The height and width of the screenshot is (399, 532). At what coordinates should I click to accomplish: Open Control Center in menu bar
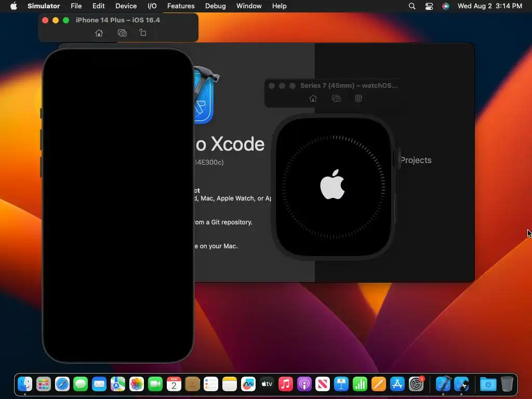pyautogui.click(x=429, y=6)
